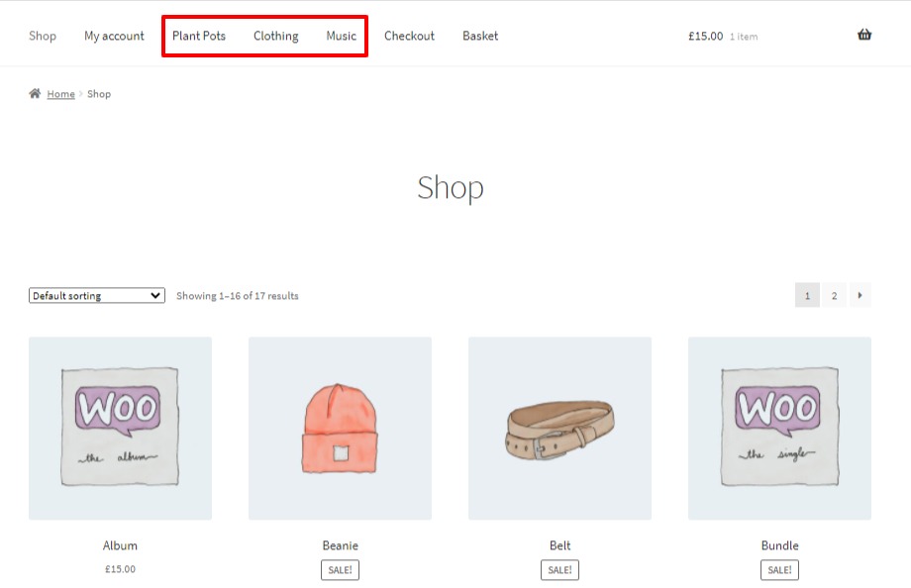The height and width of the screenshot is (588, 911).
Task: Click the next page arrow icon
Action: point(860,295)
